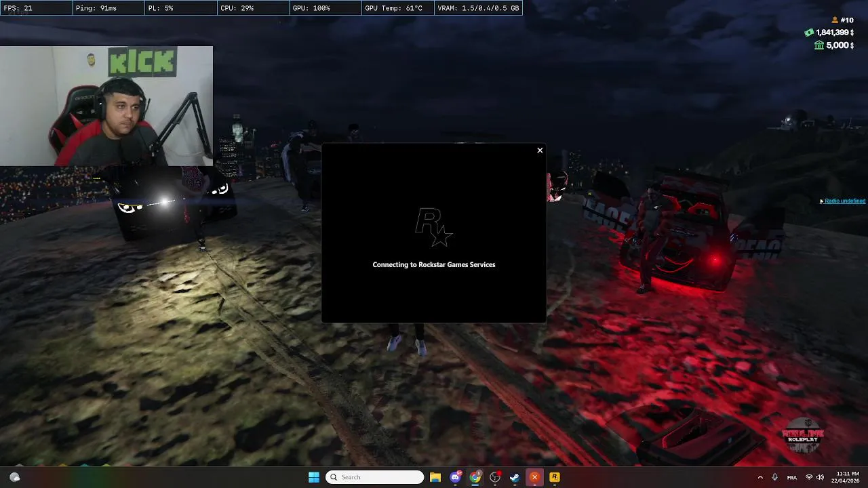
Task: Click the microphone tray icon
Action: (775, 477)
